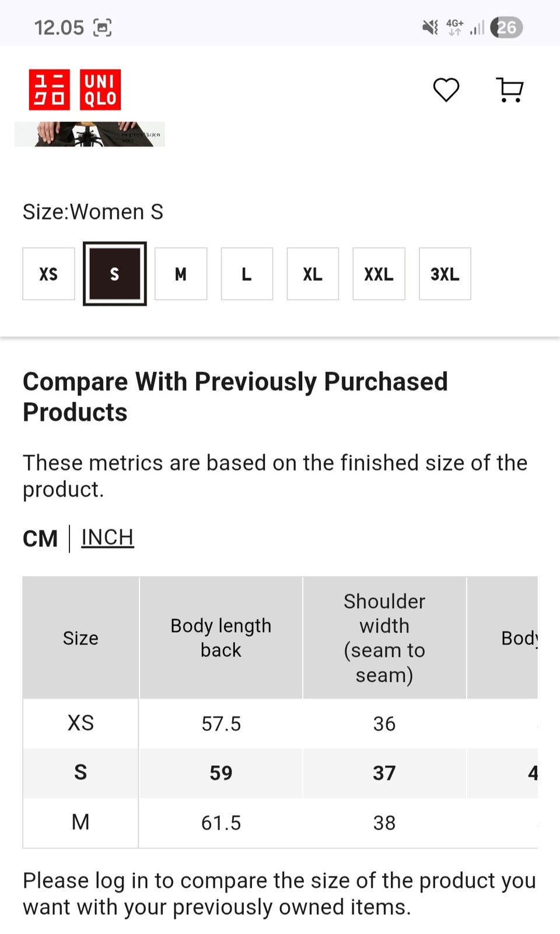Open the shopping cart

tap(510, 90)
